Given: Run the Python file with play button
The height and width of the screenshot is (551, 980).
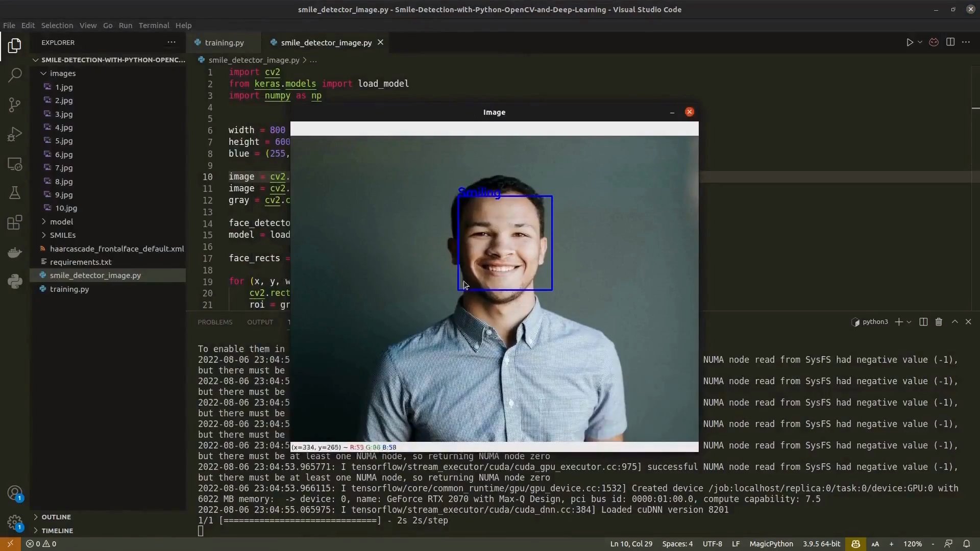Looking at the screenshot, I should pos(911,42).
